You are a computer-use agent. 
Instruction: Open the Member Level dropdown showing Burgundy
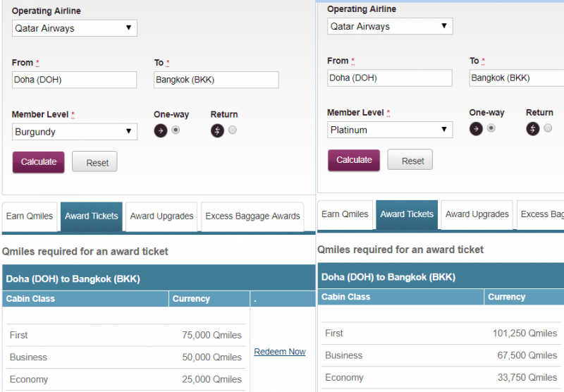tap(75, 132)
